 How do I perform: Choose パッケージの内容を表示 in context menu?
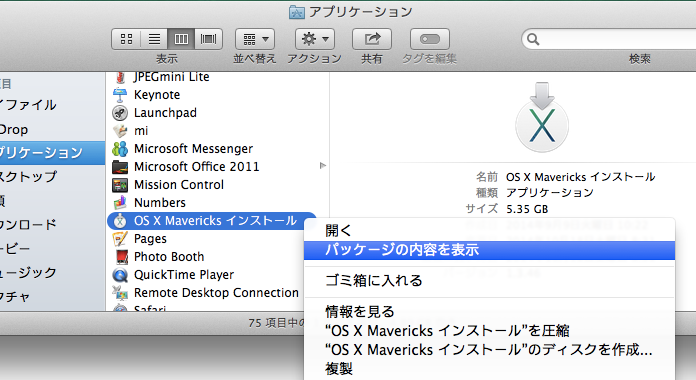[489, 250]
